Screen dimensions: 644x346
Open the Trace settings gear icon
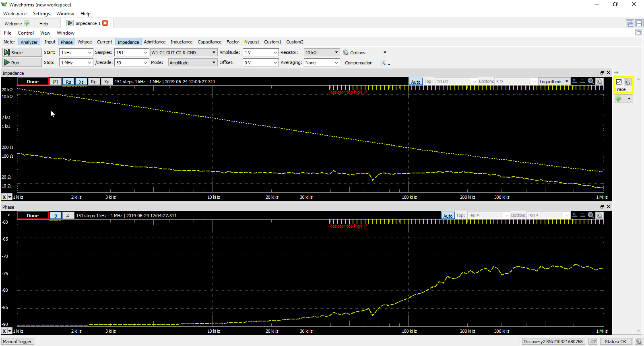coord(627,82)
